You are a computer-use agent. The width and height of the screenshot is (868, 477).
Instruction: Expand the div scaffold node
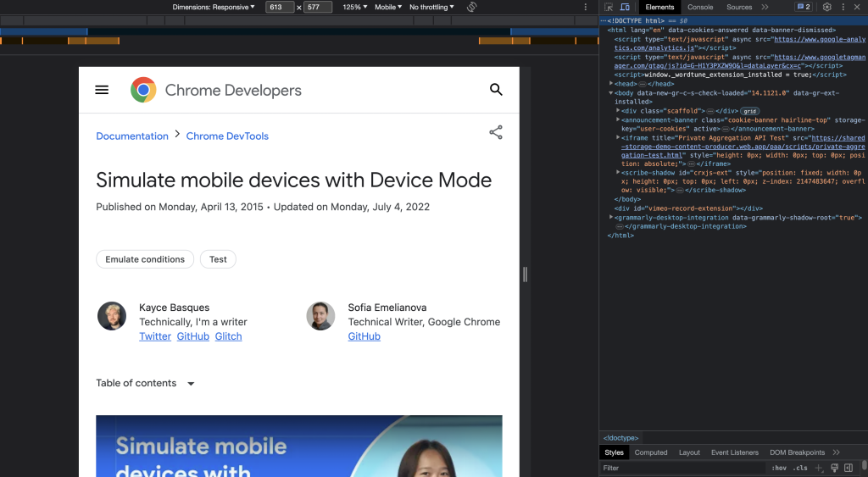618,111
